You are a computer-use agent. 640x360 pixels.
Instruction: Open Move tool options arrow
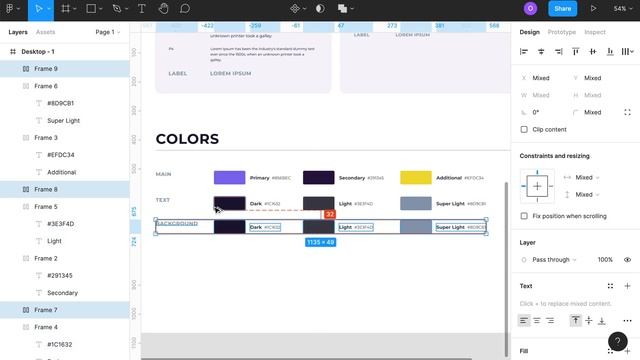coord(49,9)
